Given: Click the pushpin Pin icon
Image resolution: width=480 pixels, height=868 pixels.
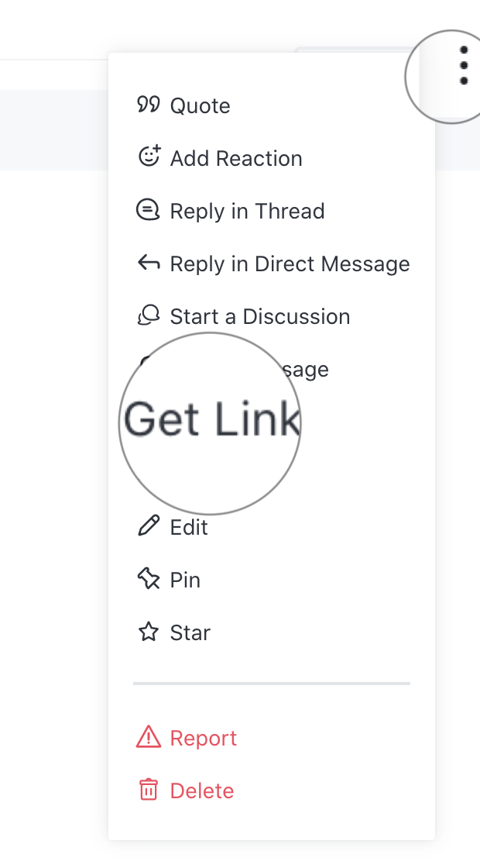Looking at the screenshot, I should [148, 580].
